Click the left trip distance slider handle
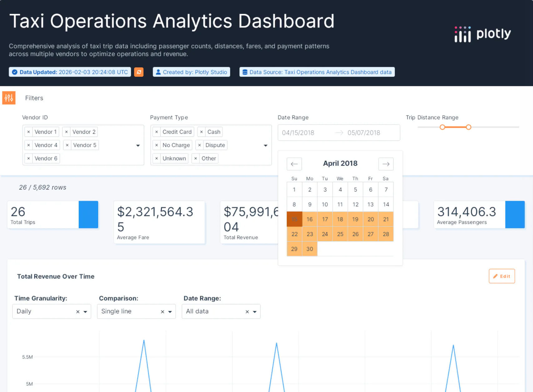 (x=442, y=127)
